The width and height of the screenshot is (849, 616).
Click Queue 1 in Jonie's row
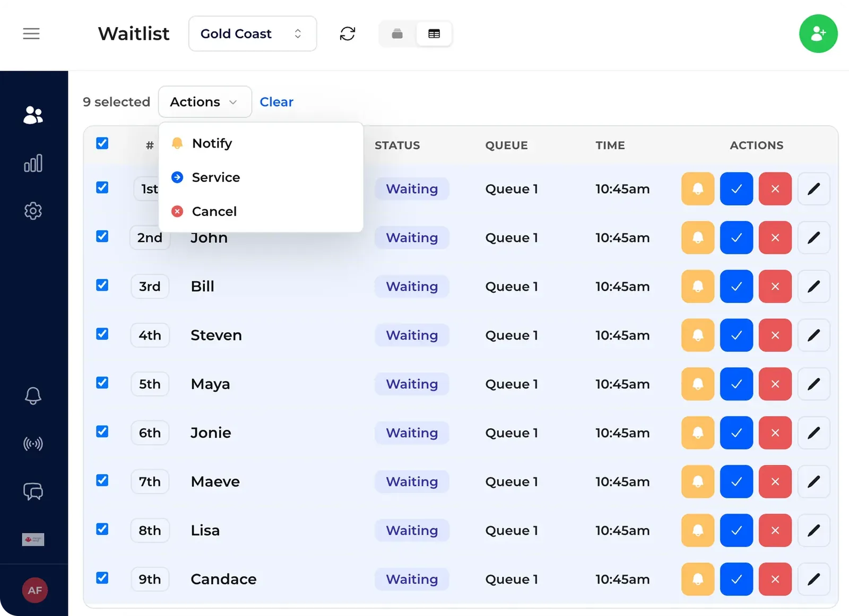click(x=512, y=433)
